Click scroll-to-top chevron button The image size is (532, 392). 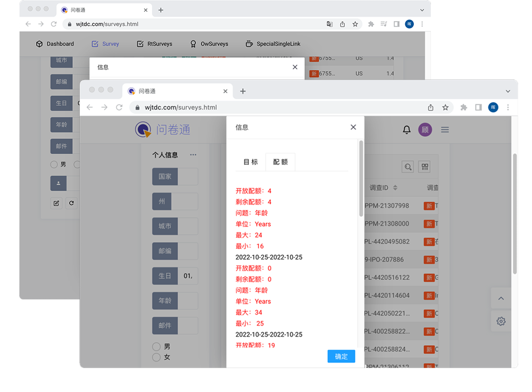(501, 298)
